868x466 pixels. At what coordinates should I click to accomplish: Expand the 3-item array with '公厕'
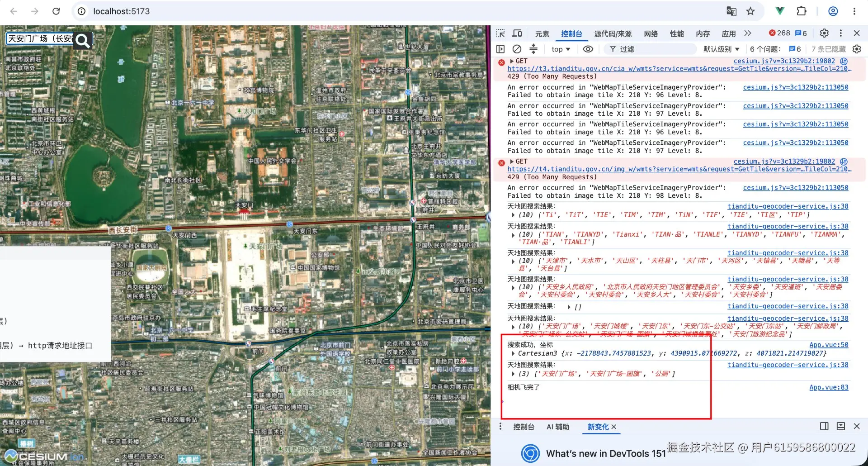[513, 374]
